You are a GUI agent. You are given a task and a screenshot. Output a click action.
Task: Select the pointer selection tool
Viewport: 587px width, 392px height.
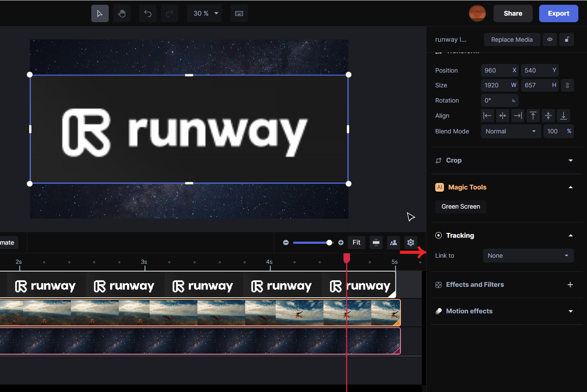100,13
